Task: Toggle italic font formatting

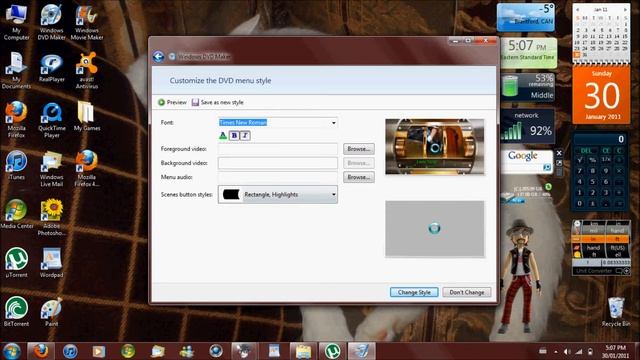Action: coord(245,136)
